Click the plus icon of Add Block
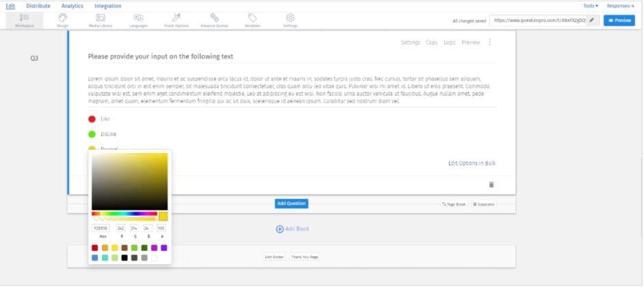644x287 pixels. [x=280, y=229]
